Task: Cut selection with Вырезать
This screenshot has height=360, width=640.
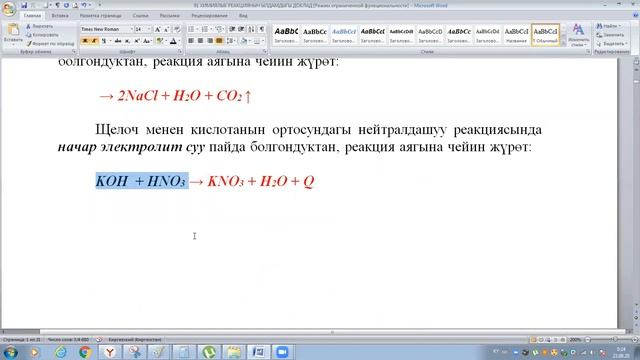Action: 40,26
